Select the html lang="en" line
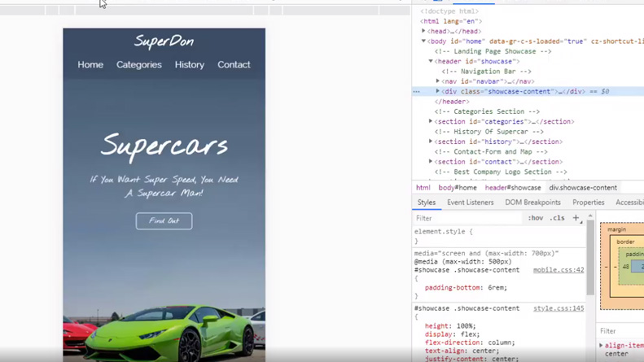644x362 pixels. click(451, 21)
